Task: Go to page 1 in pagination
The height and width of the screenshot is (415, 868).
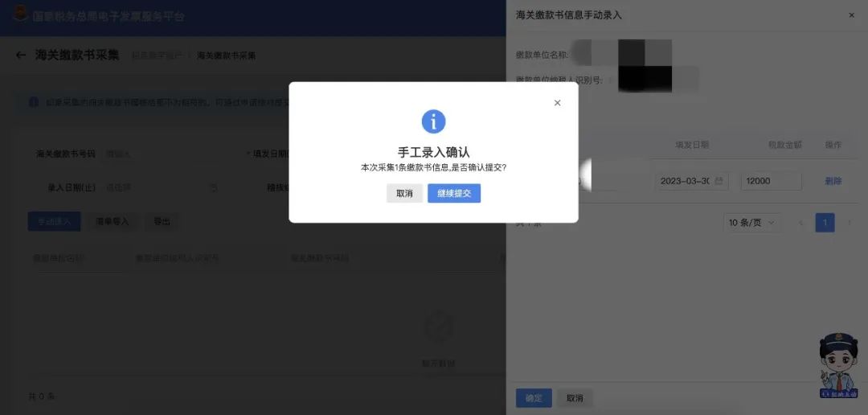Action: tap(825, 223)
